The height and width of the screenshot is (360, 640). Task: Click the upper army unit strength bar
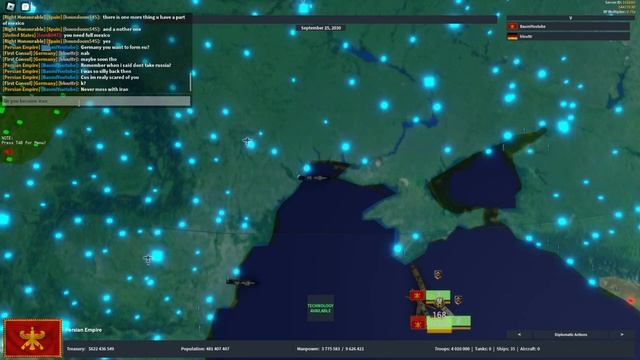pos(438,296)
